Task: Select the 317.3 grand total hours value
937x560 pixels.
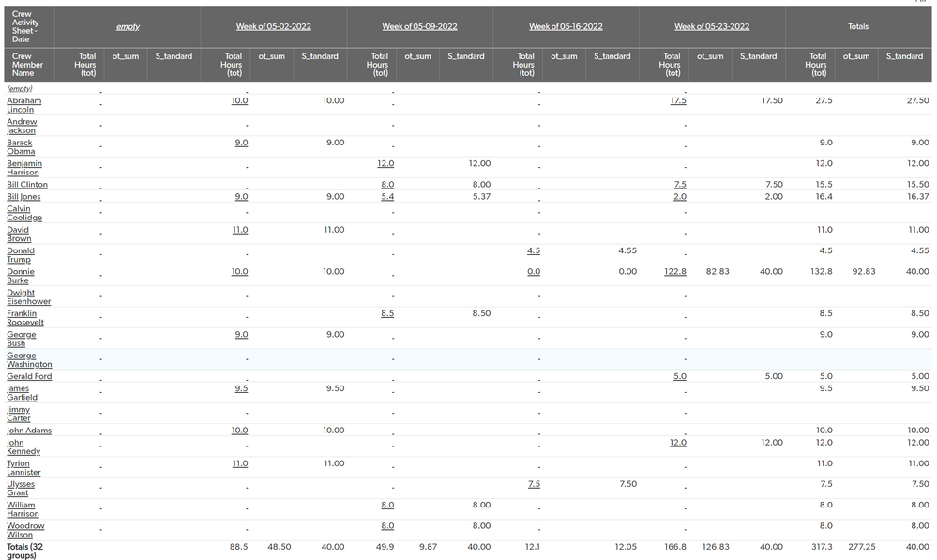Action: tap(822, 547)
